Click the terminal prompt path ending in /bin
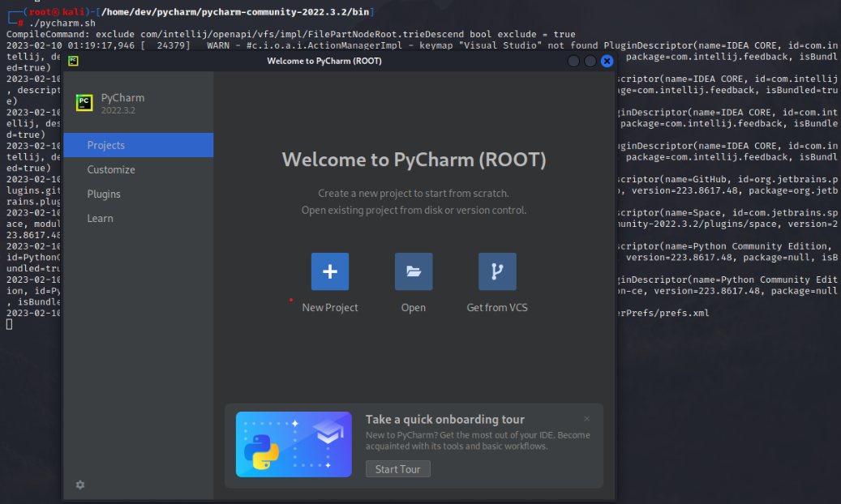 tap(235, 12)
